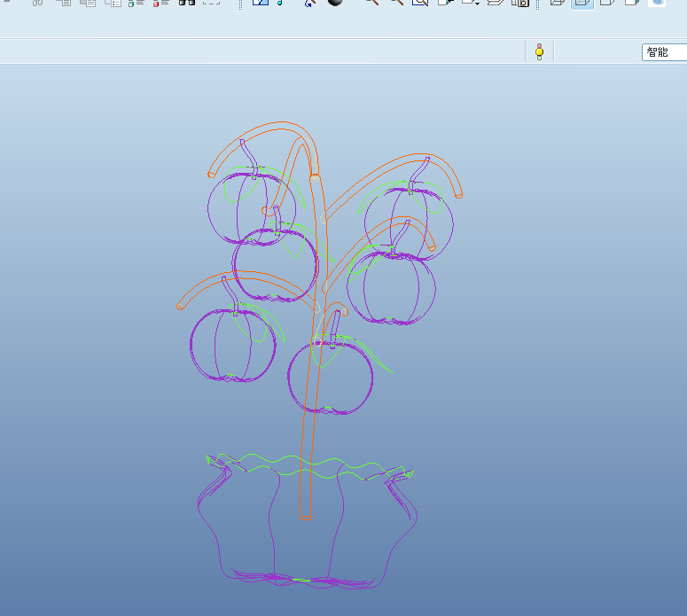The height and width of the screenshot is (616, 687).
Task: Open the 智能 selection filter dropdown
Action: click(x=664, y=52)
